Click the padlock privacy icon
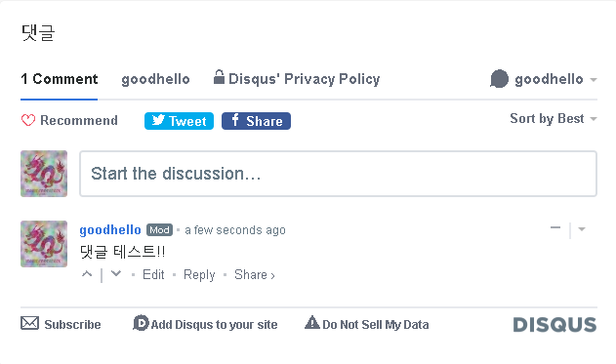 pos(220,76)
